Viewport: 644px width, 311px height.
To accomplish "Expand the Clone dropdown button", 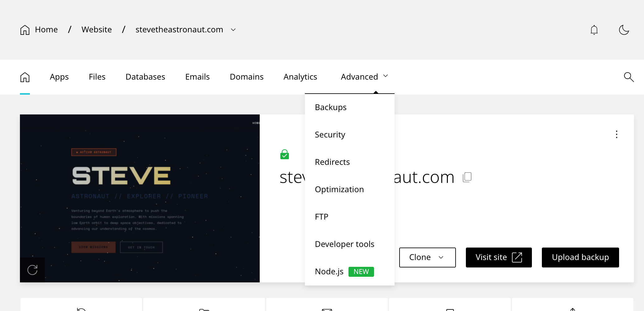I will (427, 257).
